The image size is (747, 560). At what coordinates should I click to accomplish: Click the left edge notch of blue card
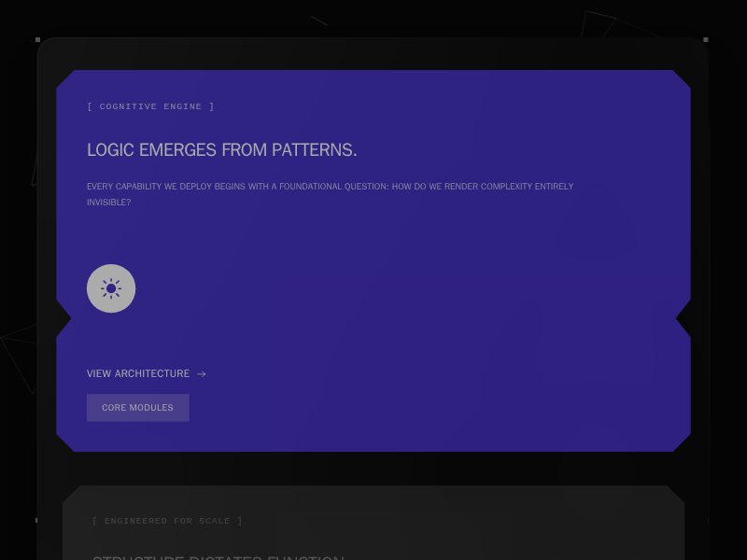point(63,322)
